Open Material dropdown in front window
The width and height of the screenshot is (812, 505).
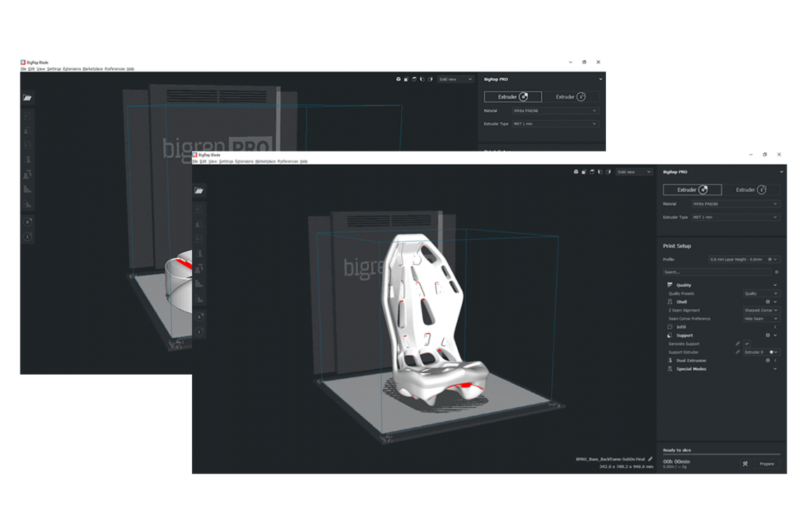click(735, 204)
